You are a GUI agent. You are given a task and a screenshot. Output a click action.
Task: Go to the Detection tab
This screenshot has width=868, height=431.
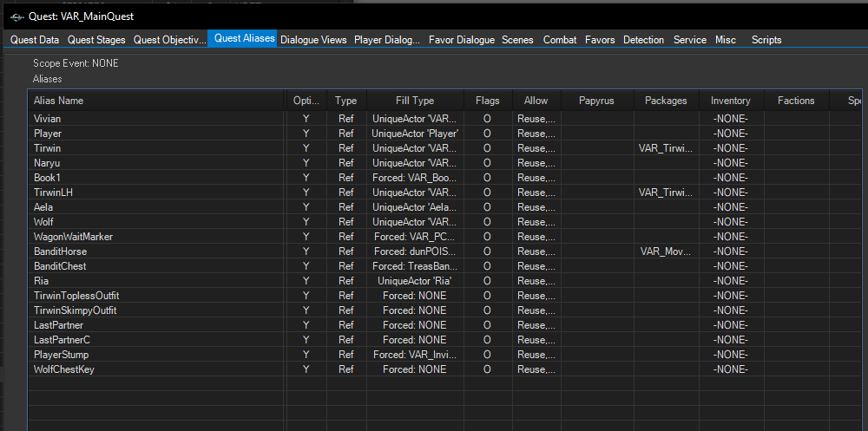point(643,40)
